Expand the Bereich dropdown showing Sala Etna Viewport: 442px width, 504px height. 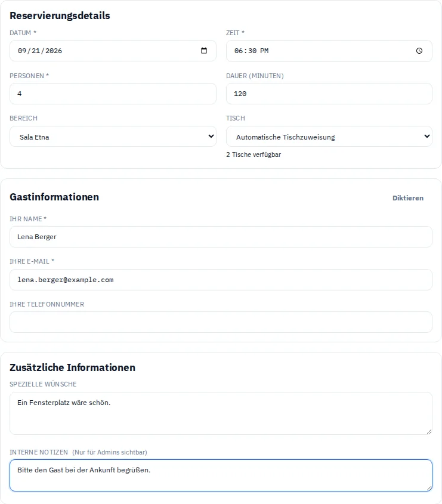(113, 137)
